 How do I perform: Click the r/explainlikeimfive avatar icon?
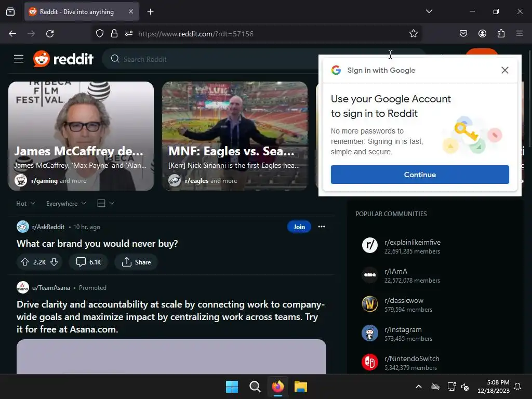(370, 246)
